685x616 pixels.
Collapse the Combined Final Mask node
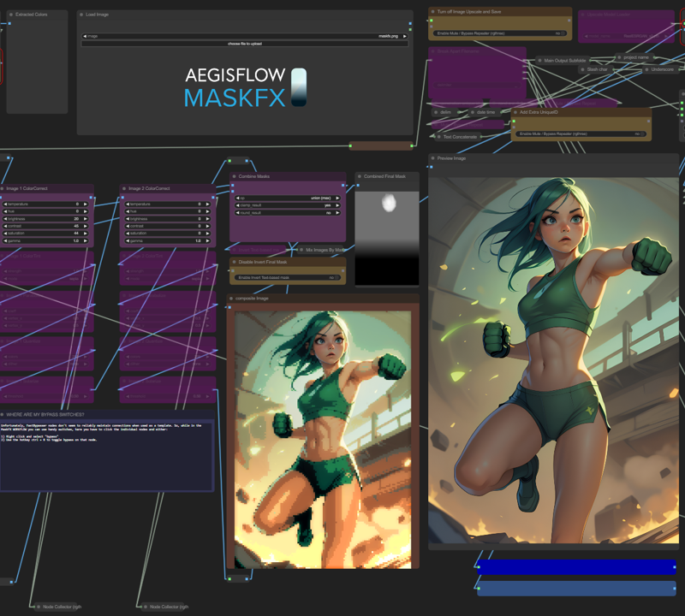(x=360, y=176)
